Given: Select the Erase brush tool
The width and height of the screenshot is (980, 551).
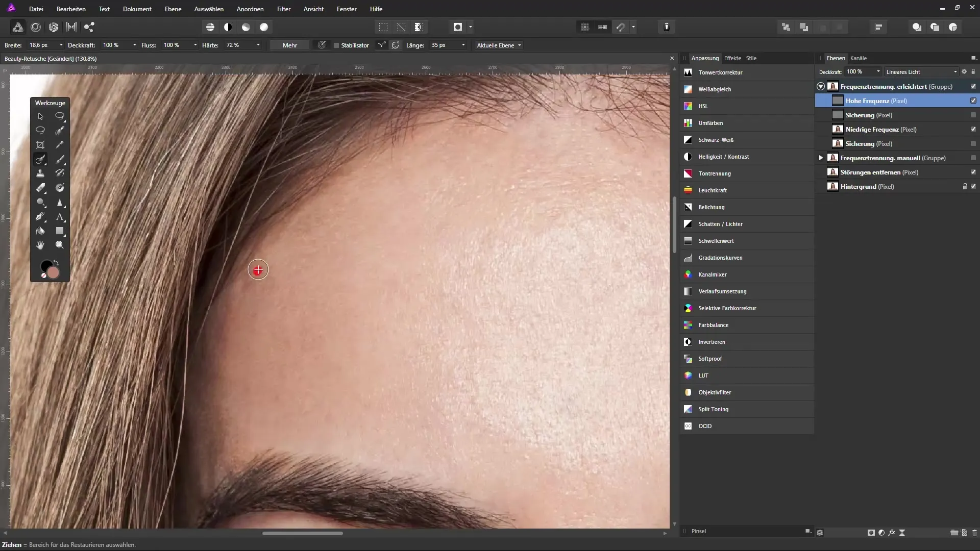Looking at the screenshot, I should (40, 188).
